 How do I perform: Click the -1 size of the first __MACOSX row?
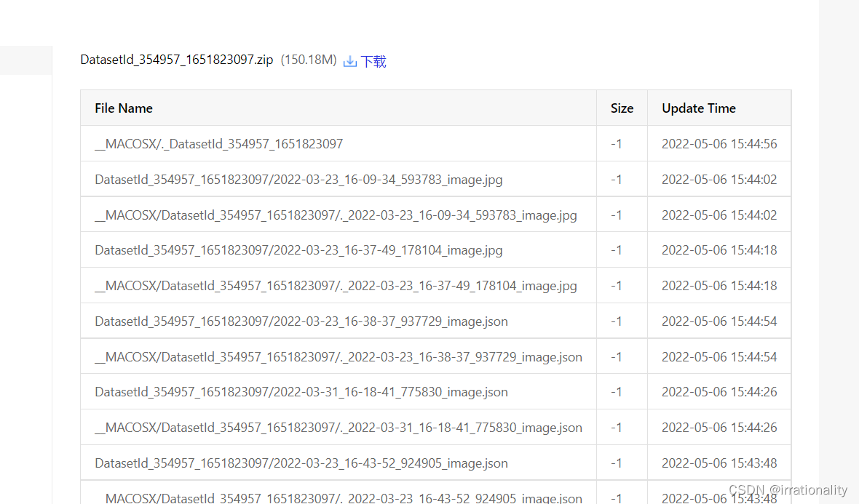(x=617, y=144)
